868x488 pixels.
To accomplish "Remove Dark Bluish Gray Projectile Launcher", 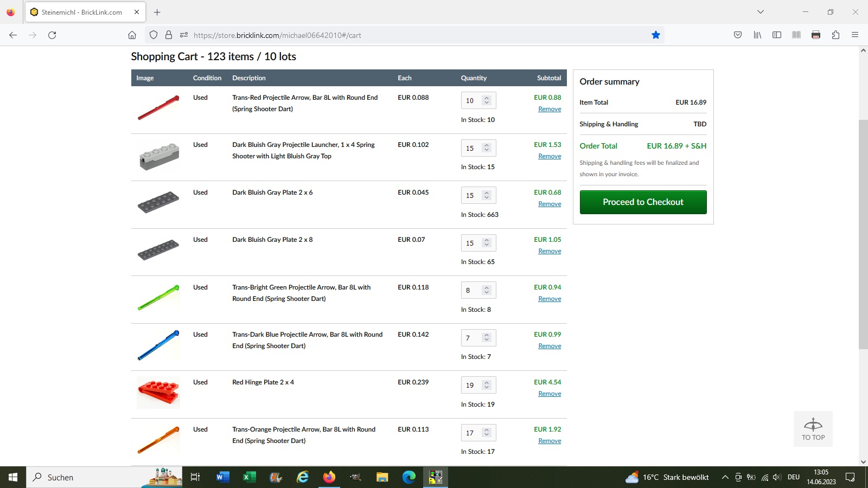I will click(x=550, y=156).
